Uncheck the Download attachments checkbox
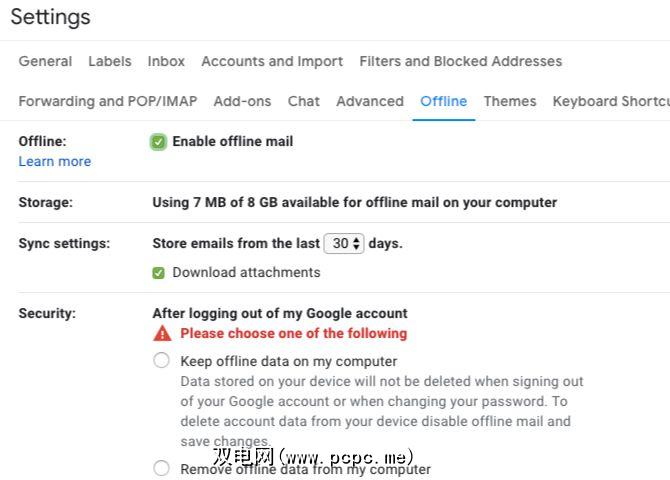Screen dimensions: 670x480 [159, 272]
